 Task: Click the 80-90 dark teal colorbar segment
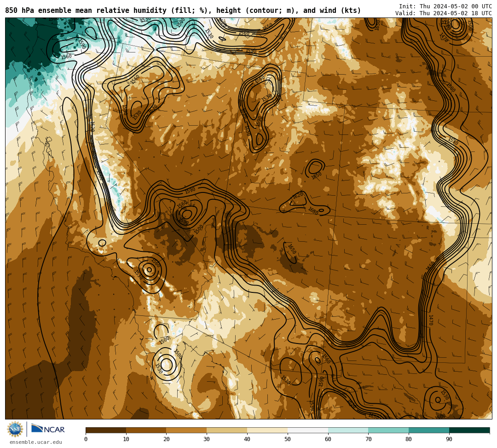tap(429, 430)
